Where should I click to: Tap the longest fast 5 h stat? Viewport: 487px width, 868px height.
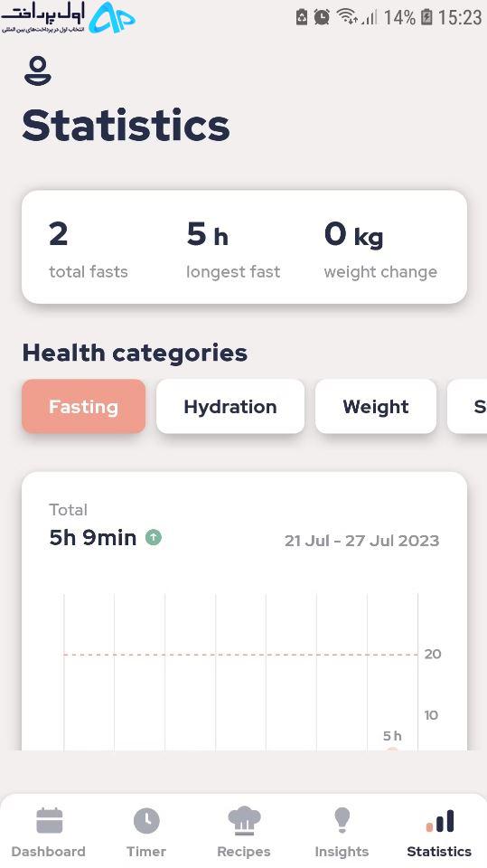[233, 248]
